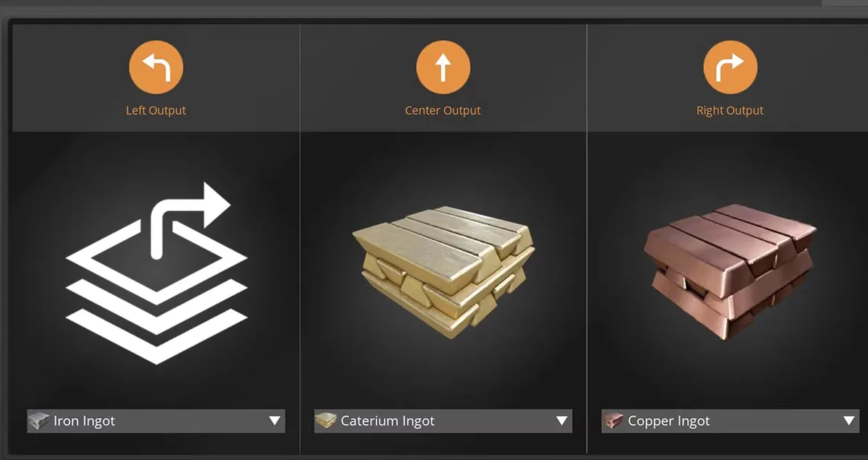The width and height of the screenshot is (868, 460).
Task: Expand right output dropdown arrow
Action: (x=848, y=421)
